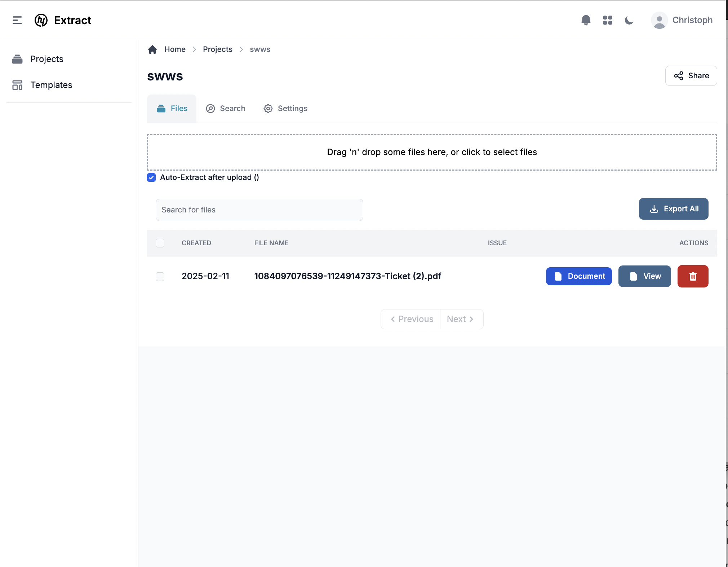The height and width of the screenshot is (567, 728).
Task: Check the checkbox for the 2025-02-11 file row
Action: coord(160,276)
